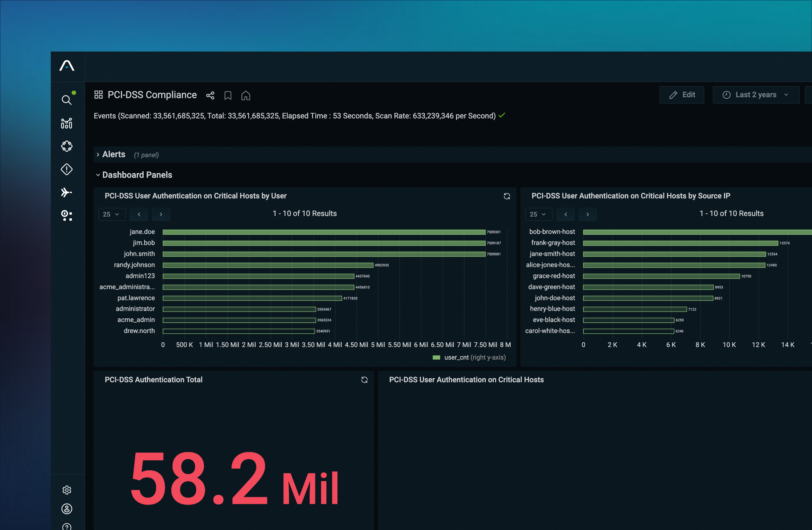Viewport: 812px width, 530px height.
Task: Click the jane.doe bar in the chart
Action: coord(324,232)
